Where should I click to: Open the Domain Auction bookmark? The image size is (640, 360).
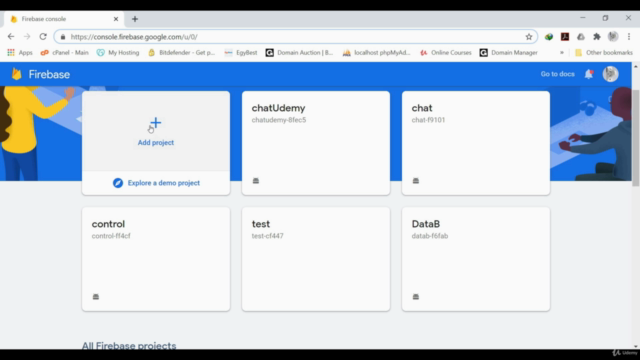click(x=300, y=53)
